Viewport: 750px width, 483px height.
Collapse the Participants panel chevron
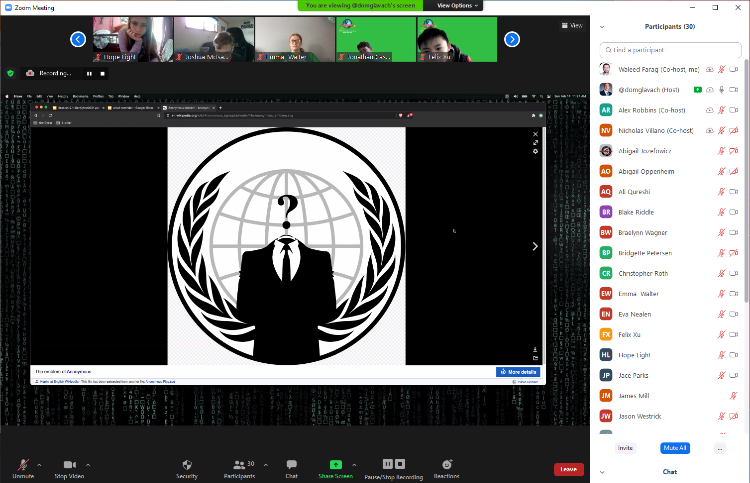[602, 27]
